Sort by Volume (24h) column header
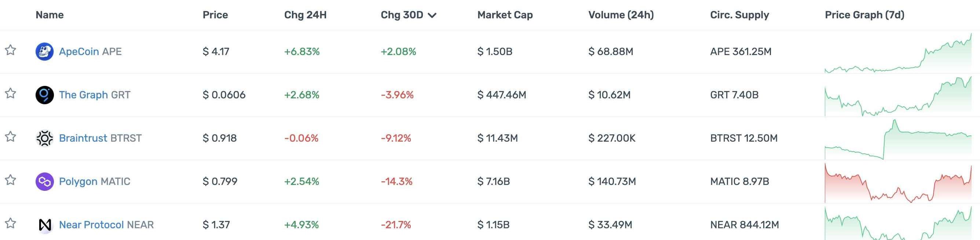The image size is (980, 240). (621, 15)
